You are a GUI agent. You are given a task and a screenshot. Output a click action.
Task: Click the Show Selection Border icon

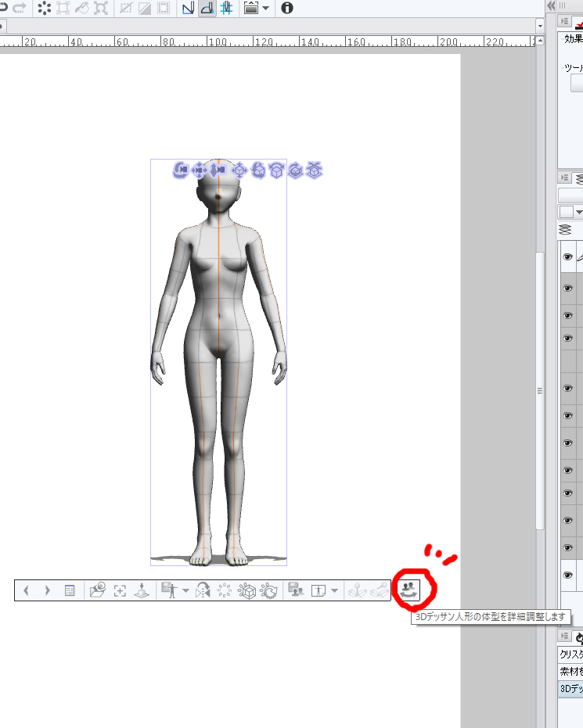tap(164, 8)
